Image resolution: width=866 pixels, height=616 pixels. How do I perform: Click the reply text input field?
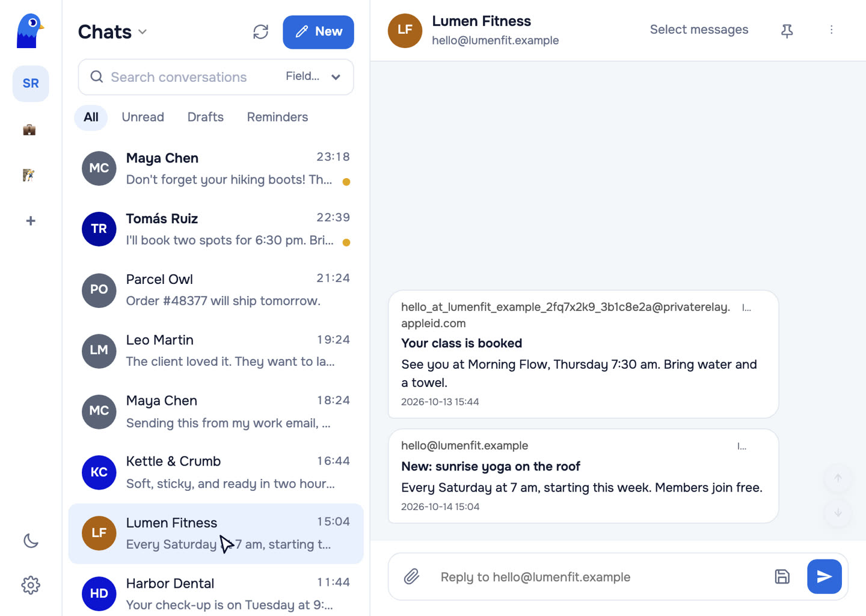(598, 577)
